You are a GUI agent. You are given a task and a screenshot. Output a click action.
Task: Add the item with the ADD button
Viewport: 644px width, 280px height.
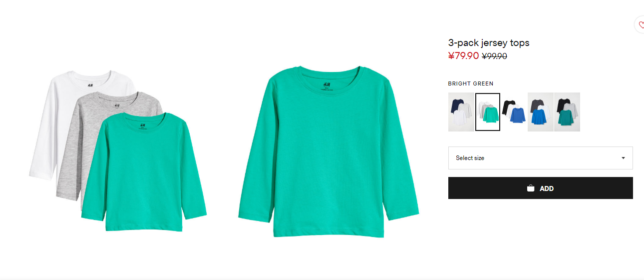coord(540,188)
